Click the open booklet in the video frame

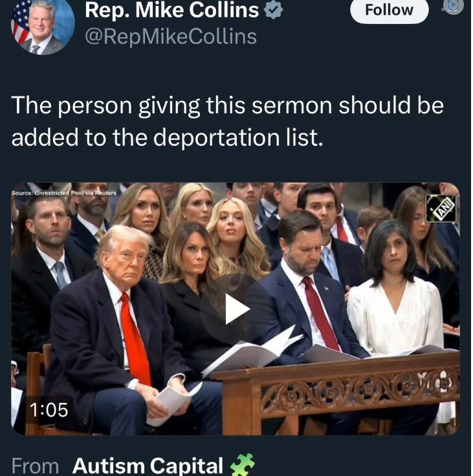252,351
